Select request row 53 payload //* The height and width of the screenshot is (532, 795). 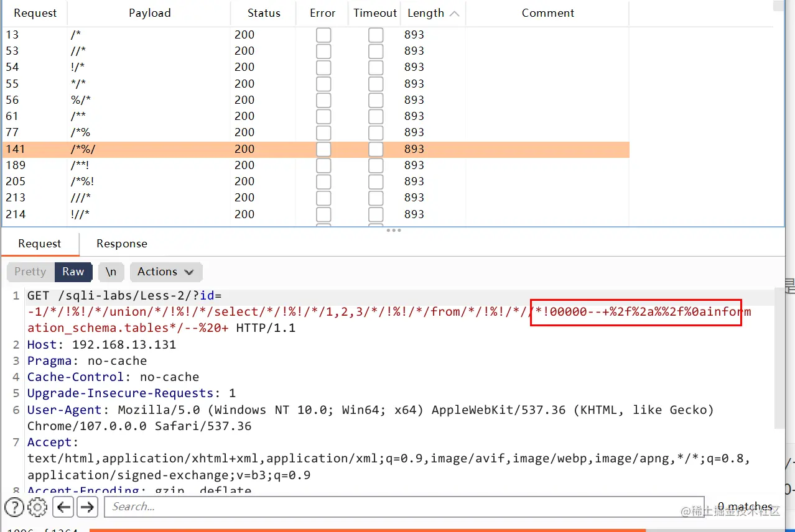click(316, 51)
